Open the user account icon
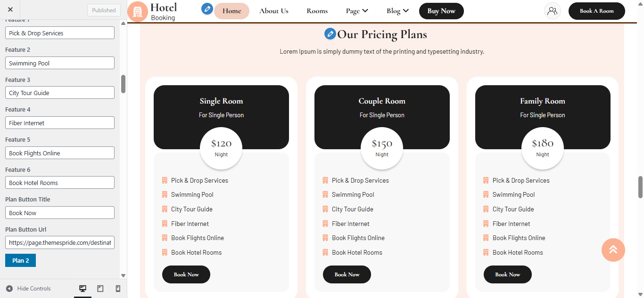The width and height of the screenshot is (644, 298). 553,11
